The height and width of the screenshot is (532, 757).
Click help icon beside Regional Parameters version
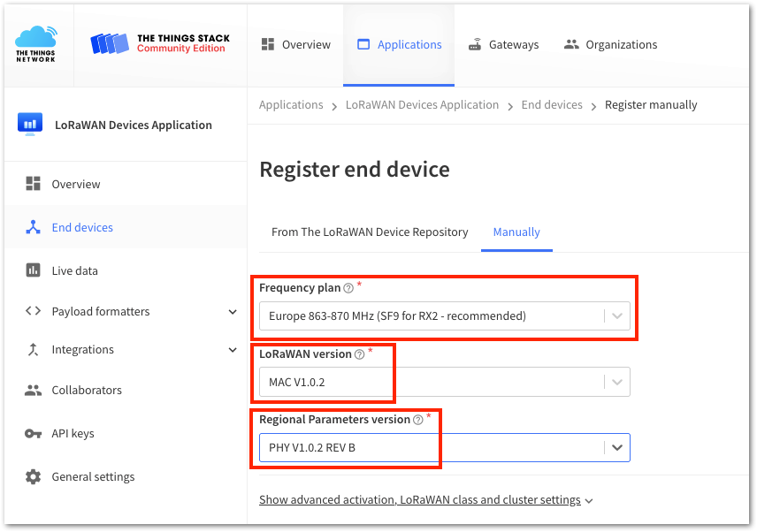pos(418,420)
